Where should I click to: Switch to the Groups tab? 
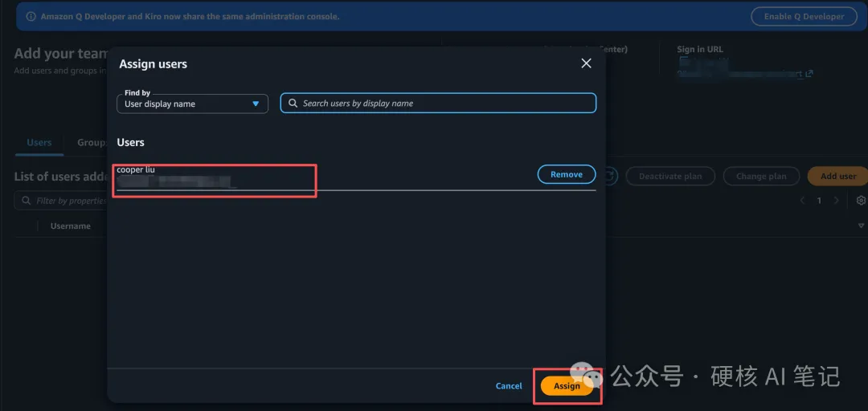click(91, 143)
